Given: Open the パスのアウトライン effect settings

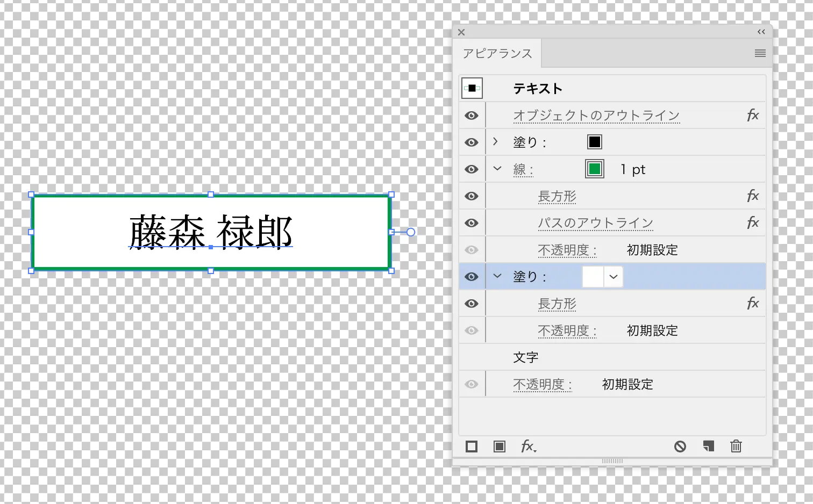Looking at the screenshot, I should coord(595,222).
